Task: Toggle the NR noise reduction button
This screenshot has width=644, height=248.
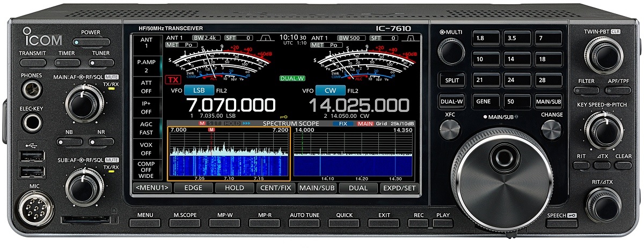Action: point(102,142)
